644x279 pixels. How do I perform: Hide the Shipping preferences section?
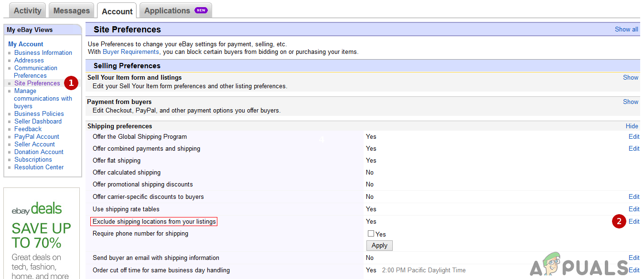632,126
